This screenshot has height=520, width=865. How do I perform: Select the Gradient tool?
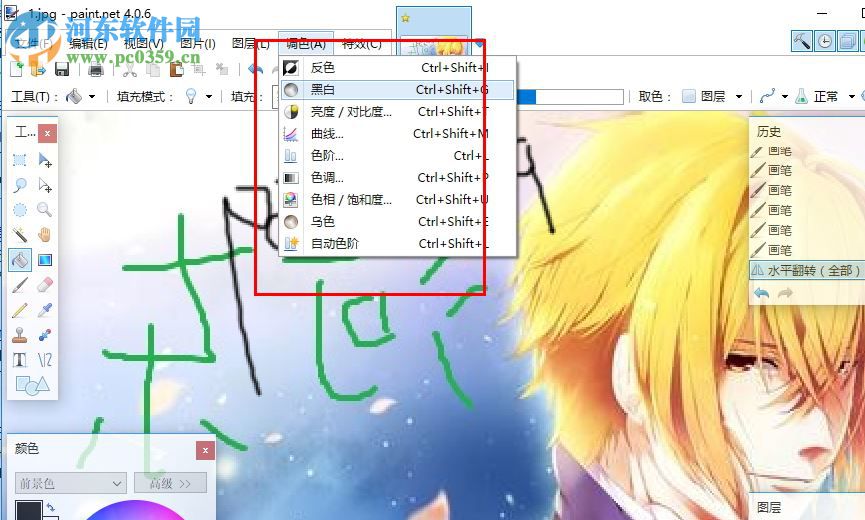pos(45,260)
